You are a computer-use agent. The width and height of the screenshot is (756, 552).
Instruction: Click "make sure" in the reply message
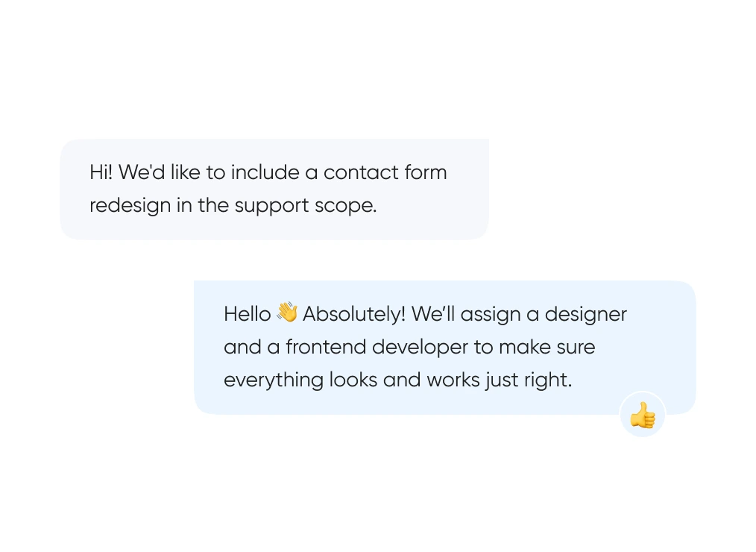coord(546,347)
